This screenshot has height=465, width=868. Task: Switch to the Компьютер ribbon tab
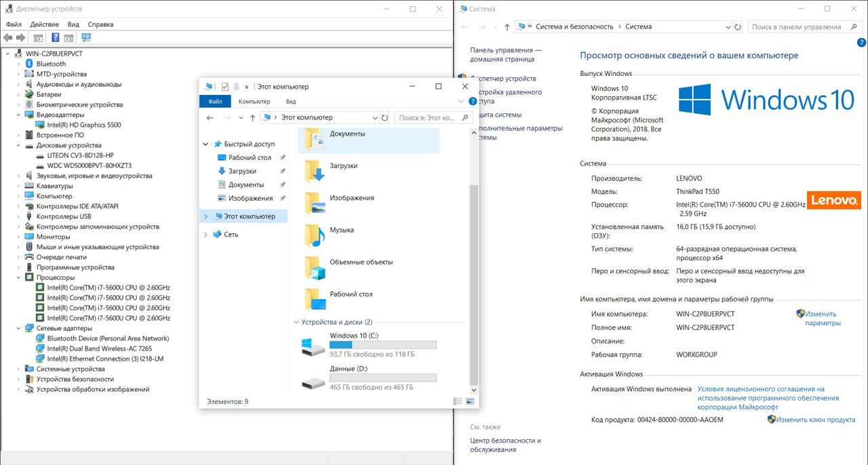(x=254, y=102)
